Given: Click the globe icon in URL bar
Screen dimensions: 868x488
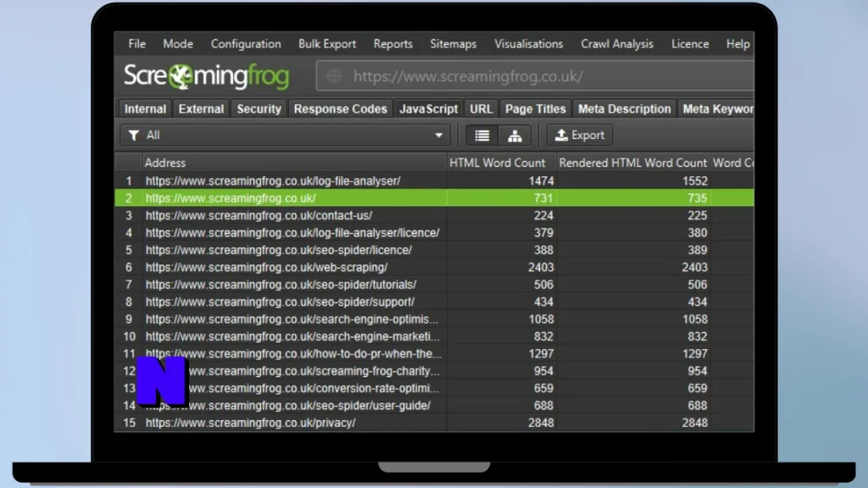Looking at the screenshot, I should coord(334,75).
